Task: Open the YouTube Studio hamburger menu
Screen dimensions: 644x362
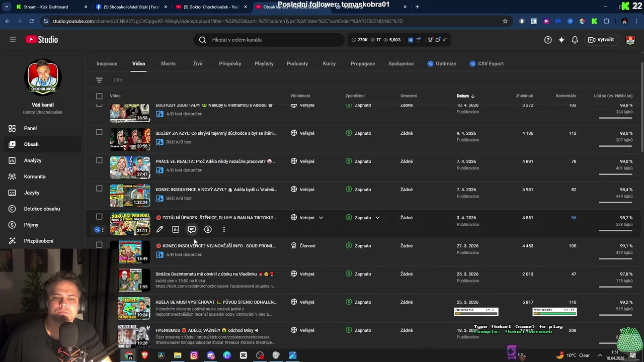Action: (13, 40)
